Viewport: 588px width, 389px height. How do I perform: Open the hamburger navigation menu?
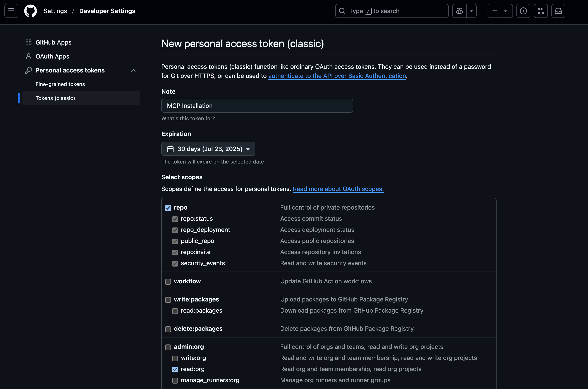pyautogui.click(x=11, y=11)
